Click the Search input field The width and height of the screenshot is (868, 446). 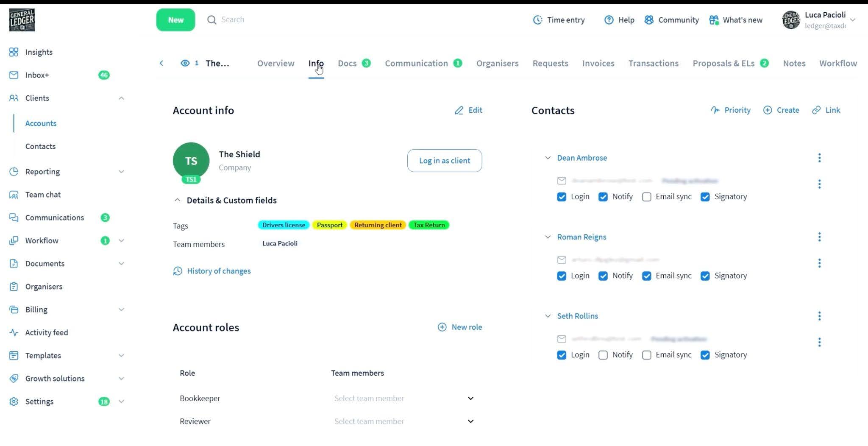(x=232, y=20)
